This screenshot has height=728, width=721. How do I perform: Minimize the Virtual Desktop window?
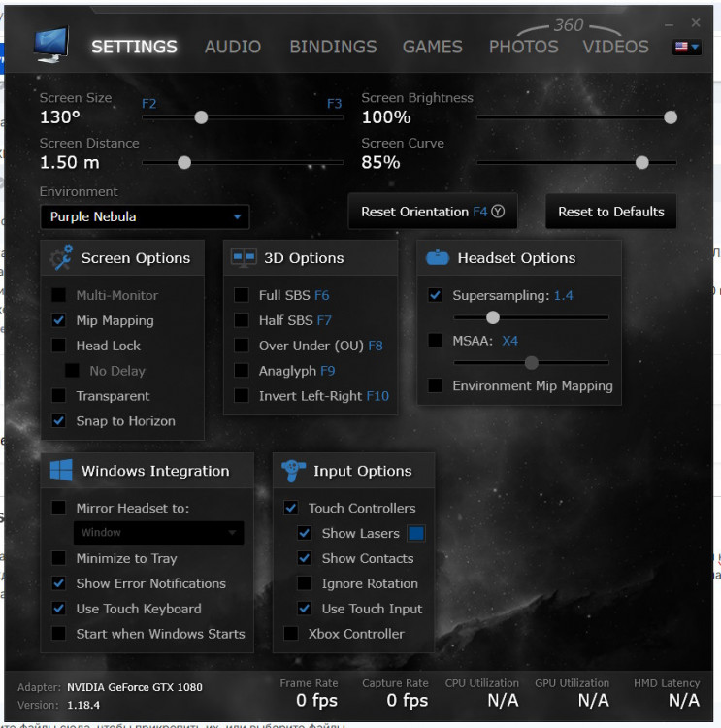(x=669, y=23)
